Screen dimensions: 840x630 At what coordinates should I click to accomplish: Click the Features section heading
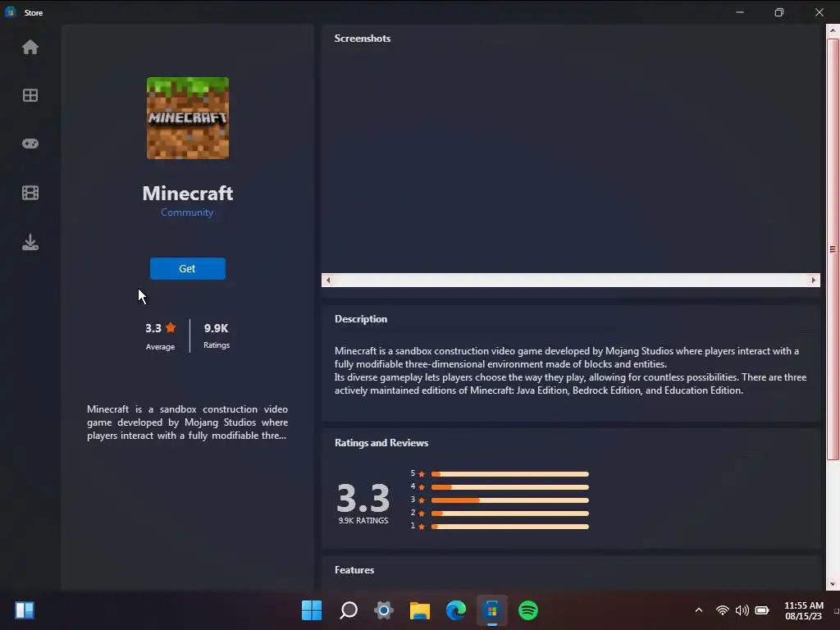(x=354, y=570)
